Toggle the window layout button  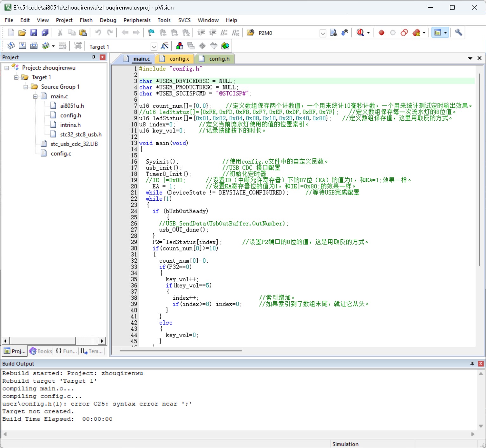(437, 32)
